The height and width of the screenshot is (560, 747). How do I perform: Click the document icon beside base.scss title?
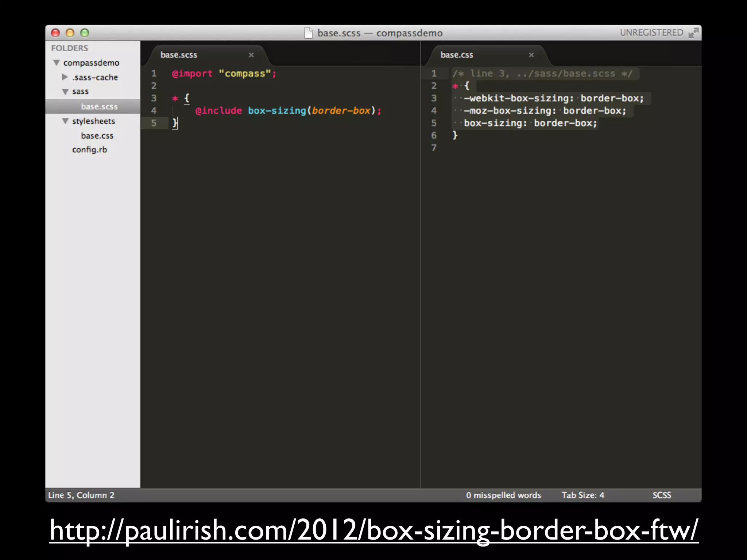point(309,33)
